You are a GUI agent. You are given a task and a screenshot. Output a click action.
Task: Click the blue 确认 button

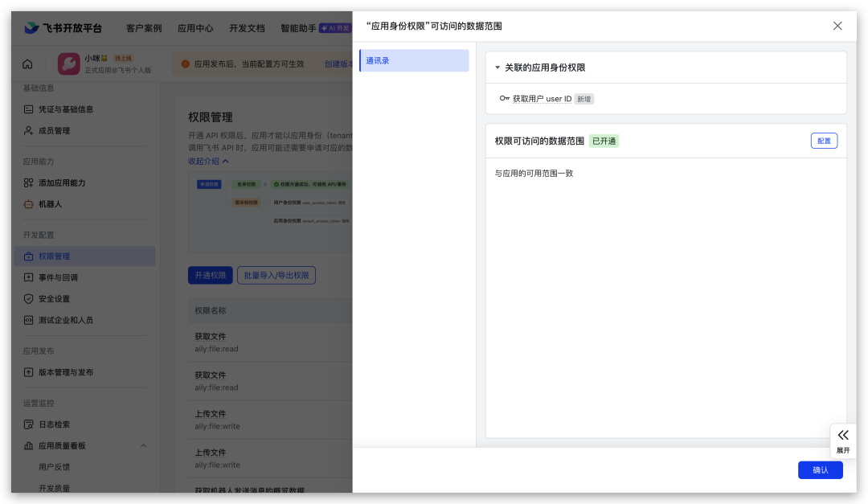coord(820,470)
